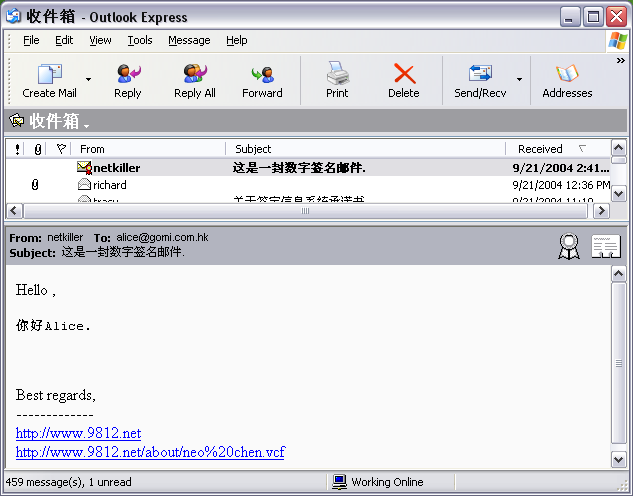Click the preview pane scroll up arrow
The image size is (633, 496).
point(618,274)
